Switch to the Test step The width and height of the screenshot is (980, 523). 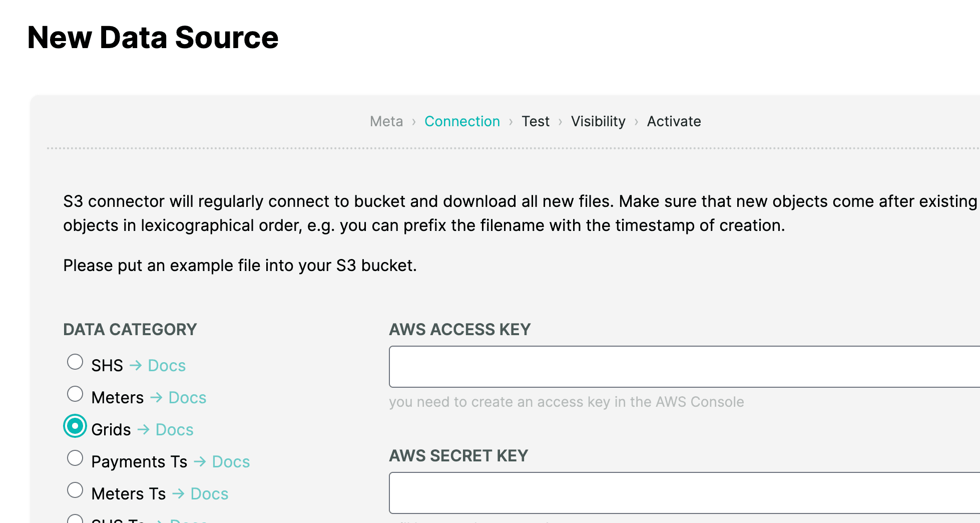pyautogui.click(x=536, y=121)
